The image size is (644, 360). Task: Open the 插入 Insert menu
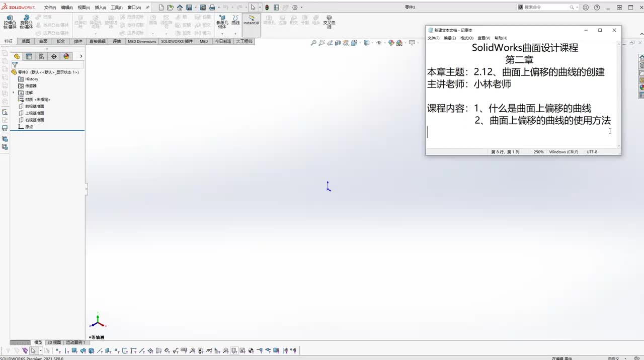click(100, 8)
